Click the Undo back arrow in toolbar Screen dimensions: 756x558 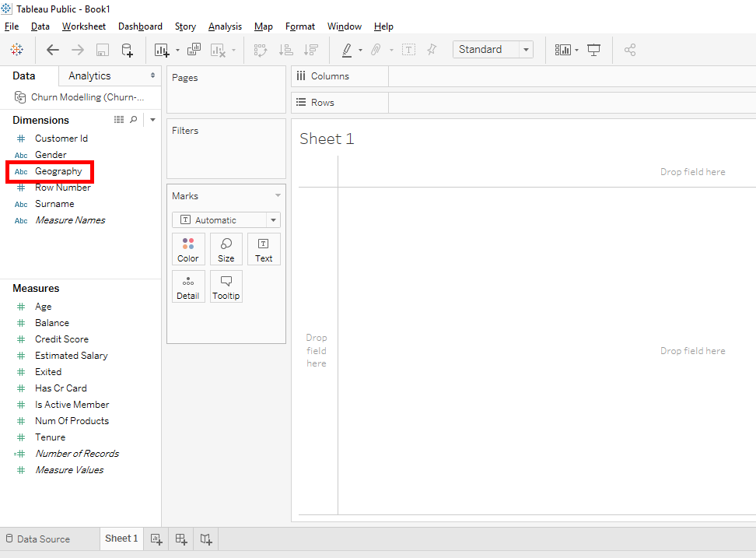pyautogui.click(x=53, y=50)
